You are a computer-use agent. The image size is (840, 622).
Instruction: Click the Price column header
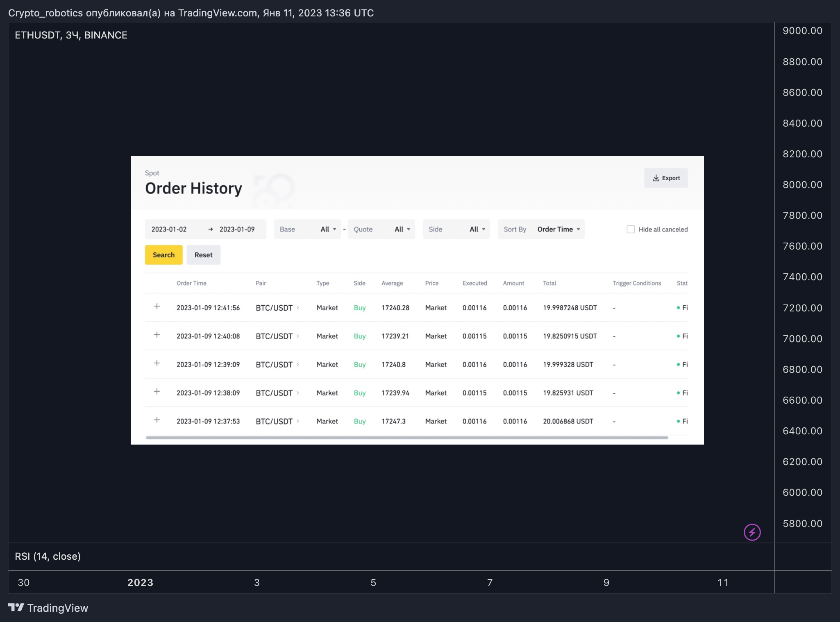(x=431, y=283)
